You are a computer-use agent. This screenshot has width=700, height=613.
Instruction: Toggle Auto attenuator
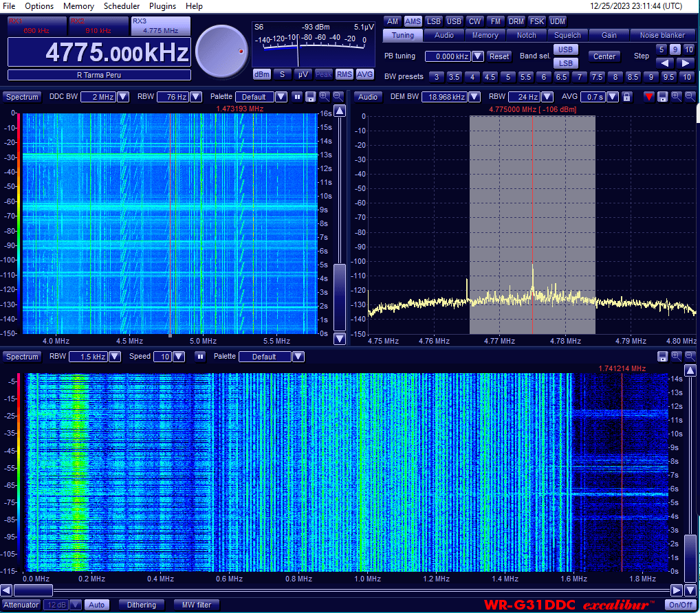coord(96,605)
